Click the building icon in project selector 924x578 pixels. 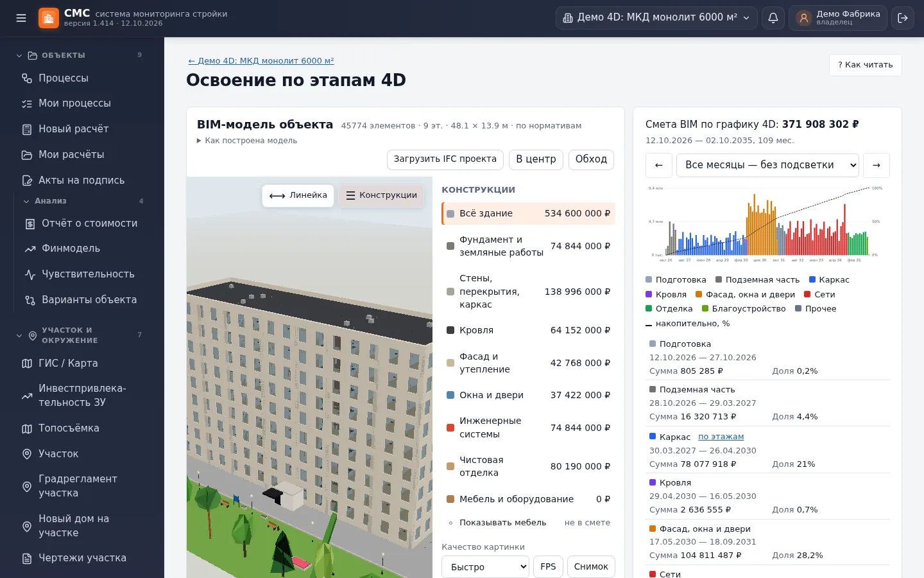pos(568,18)
